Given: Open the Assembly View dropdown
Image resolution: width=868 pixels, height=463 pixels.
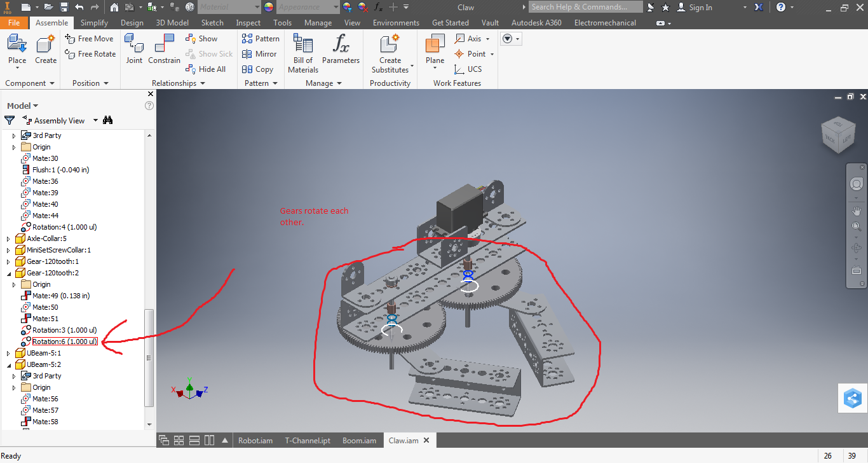Looking at the screenshot, I should pos(95,120).
